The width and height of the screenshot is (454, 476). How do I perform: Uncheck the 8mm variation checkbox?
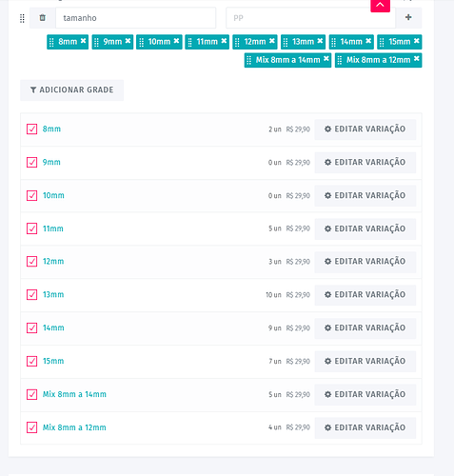click(31, 129)
